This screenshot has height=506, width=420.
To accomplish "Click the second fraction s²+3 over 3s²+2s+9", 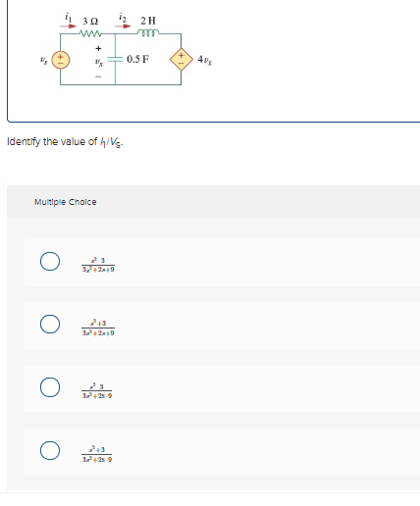I will 98,328.
